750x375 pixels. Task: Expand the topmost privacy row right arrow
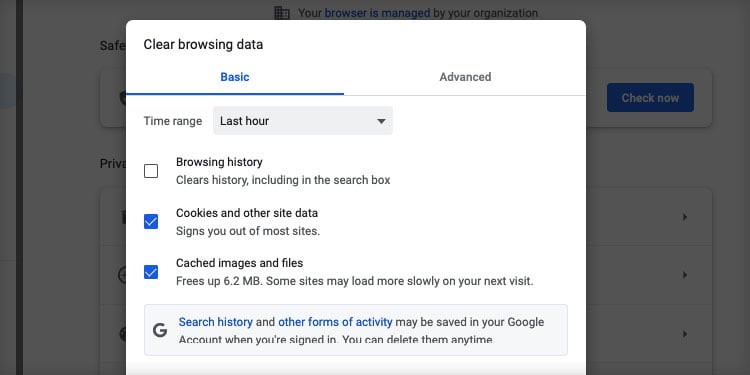pyautogui.click(x=684, y=217)
